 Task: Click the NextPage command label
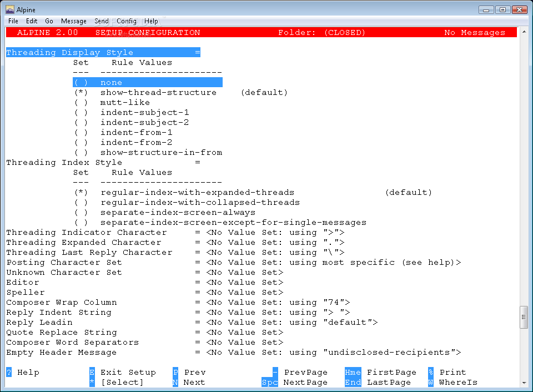[305, 383]
